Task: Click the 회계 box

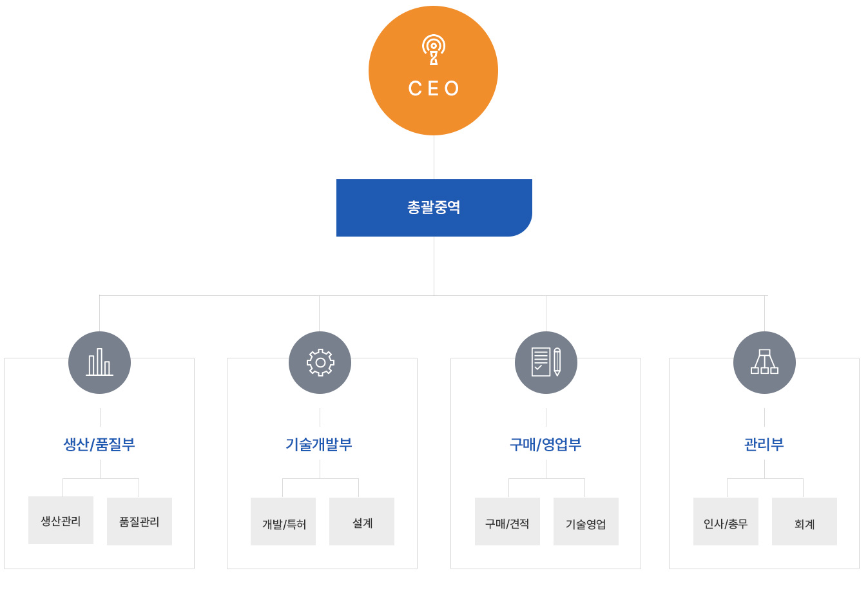Action: (804, 522)
